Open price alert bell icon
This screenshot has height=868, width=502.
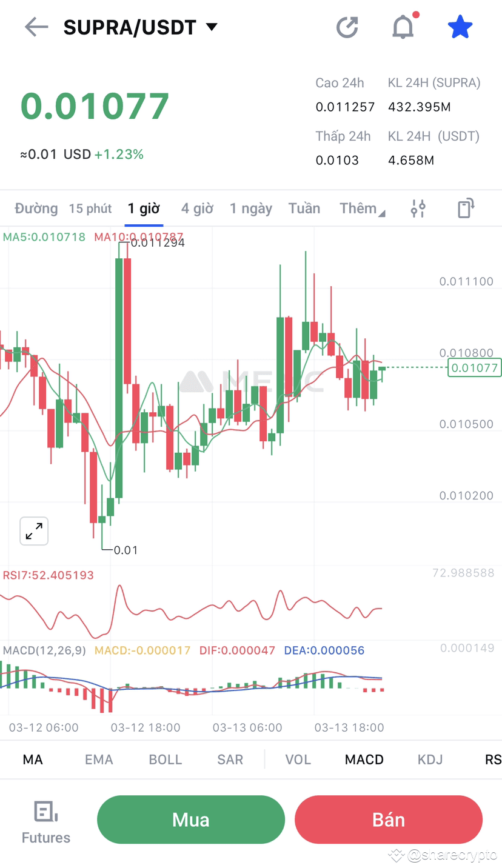pyautogui.click(x=403, y=27)
